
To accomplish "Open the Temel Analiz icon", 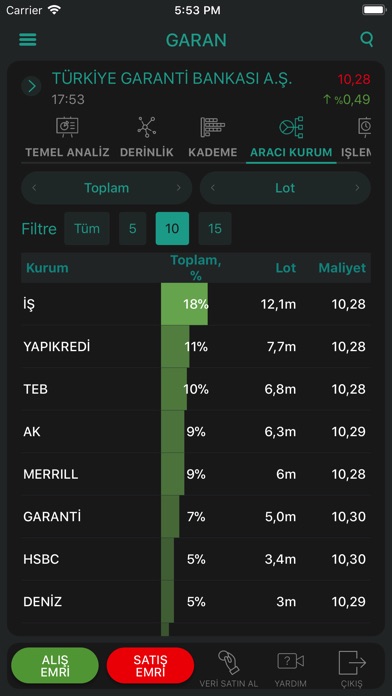I will (67, 127).
